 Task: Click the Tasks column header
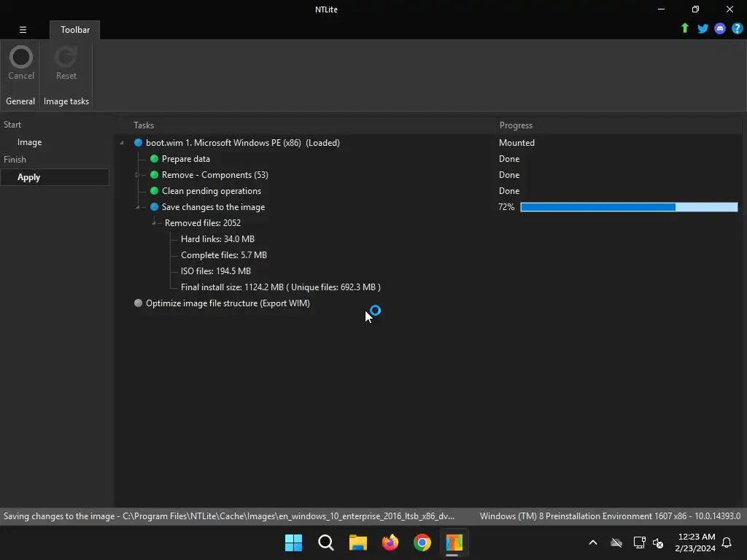pyautogui.click(x=144, y=125)
